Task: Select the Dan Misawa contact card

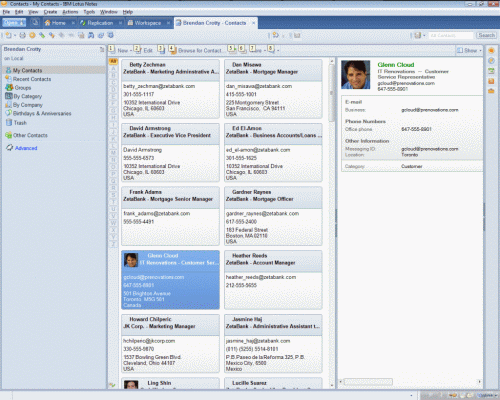Action: coord(273,89)
